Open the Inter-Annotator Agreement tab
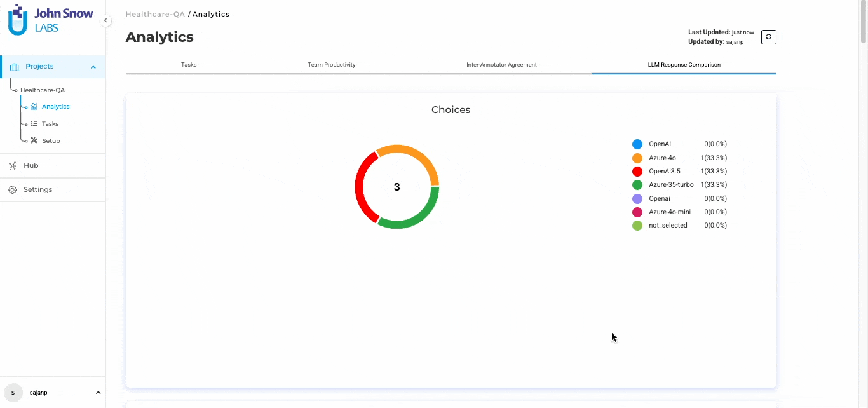 pyautogui.click(x=501, y=65)
